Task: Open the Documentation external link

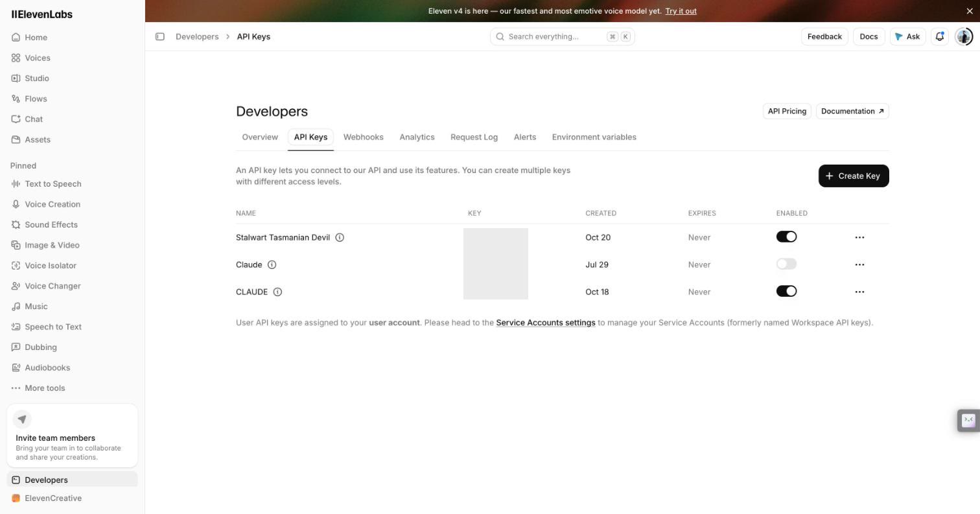Action: pos(852,111)
